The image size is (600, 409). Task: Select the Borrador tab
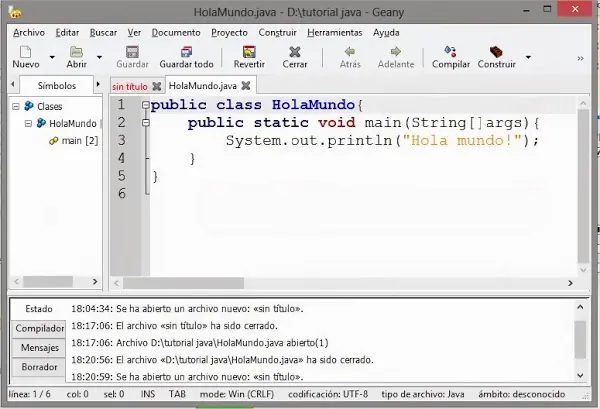click(x=39, y=367)
